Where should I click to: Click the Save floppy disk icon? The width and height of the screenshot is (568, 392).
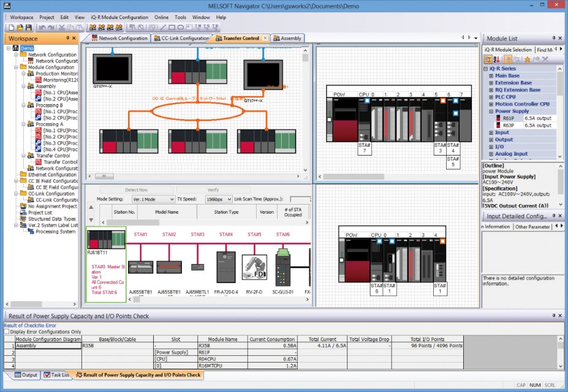[x=29, y=27]
